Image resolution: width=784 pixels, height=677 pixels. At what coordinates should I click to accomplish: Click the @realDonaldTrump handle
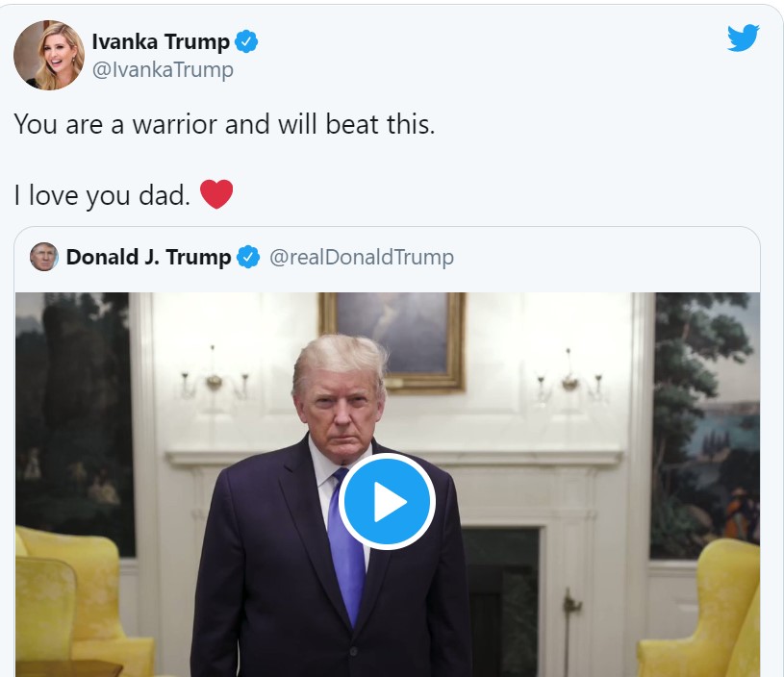(x=362, y=257)
